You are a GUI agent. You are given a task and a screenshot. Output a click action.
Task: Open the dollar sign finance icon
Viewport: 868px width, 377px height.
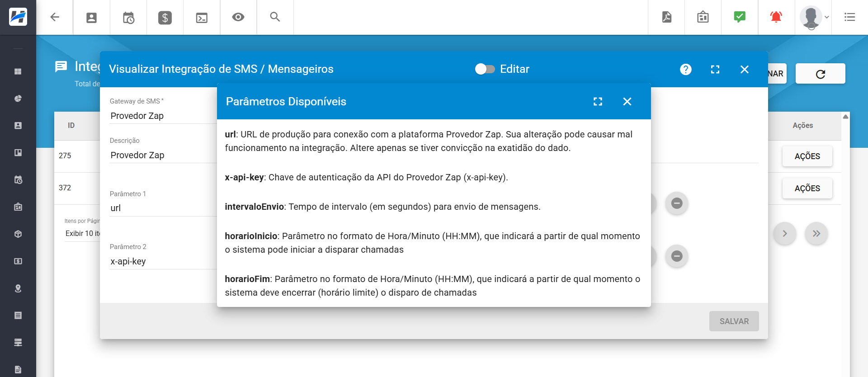[x=165, y=18]
